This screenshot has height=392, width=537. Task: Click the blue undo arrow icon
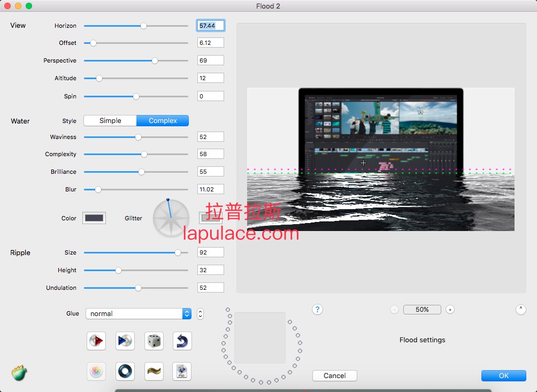pos(182,341)
